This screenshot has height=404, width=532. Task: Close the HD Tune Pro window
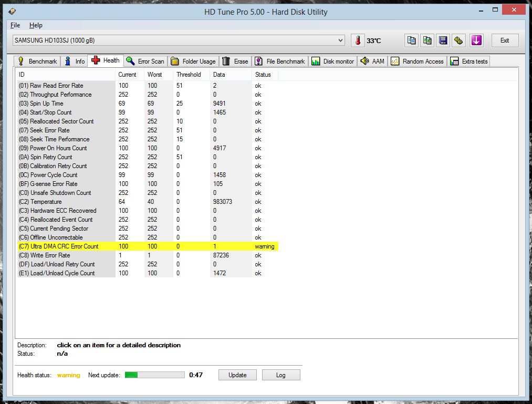[x=514, y=10]
